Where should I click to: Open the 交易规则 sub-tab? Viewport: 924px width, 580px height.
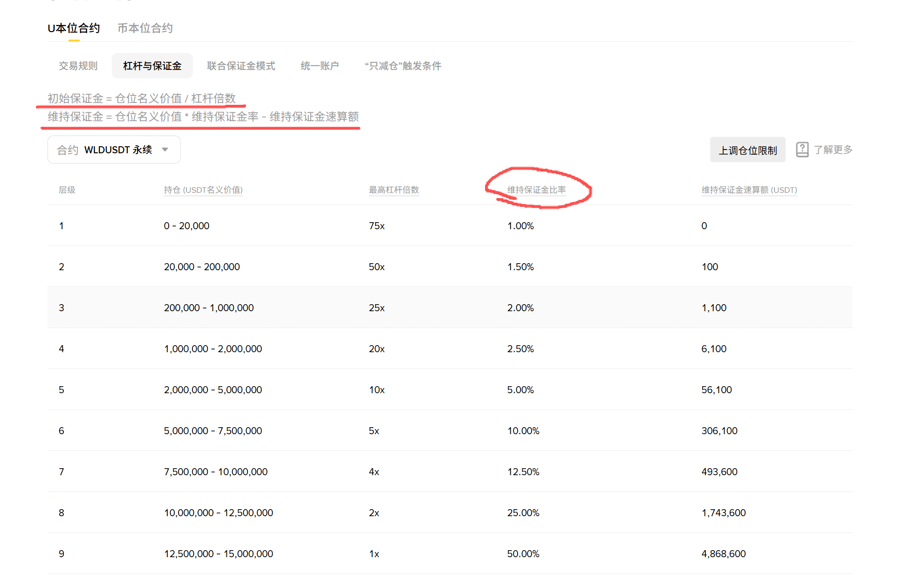click(78, 66)
